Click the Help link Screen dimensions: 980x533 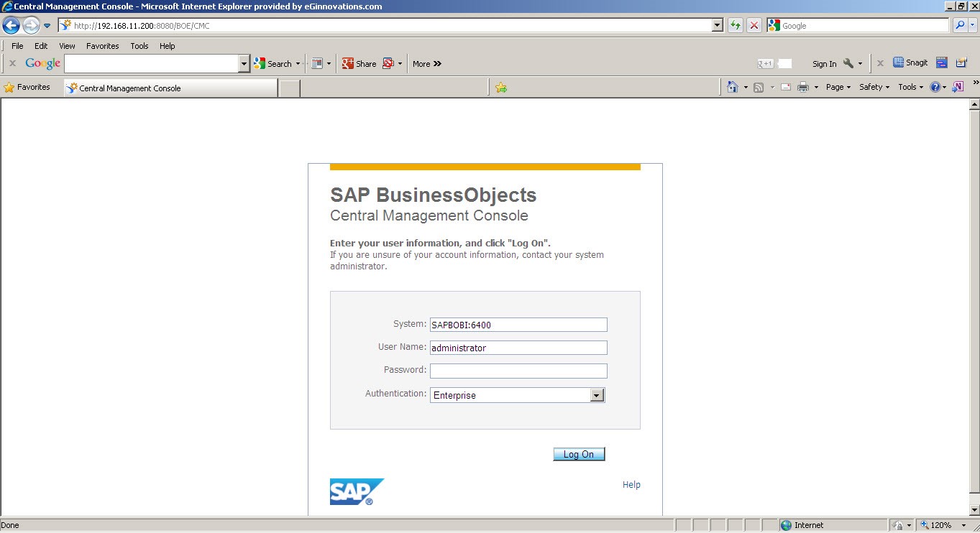point(631,485)
